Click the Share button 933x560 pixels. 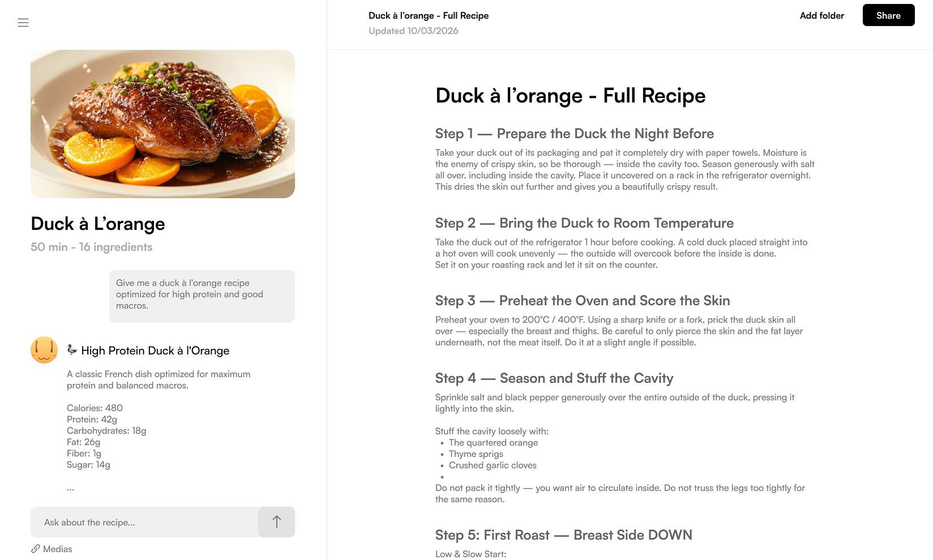click(888, 15)
